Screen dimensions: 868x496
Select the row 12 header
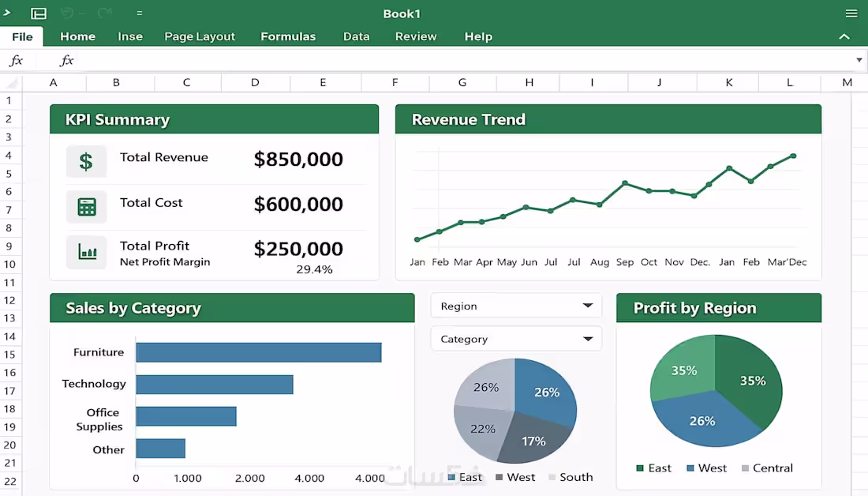[10, 300]
